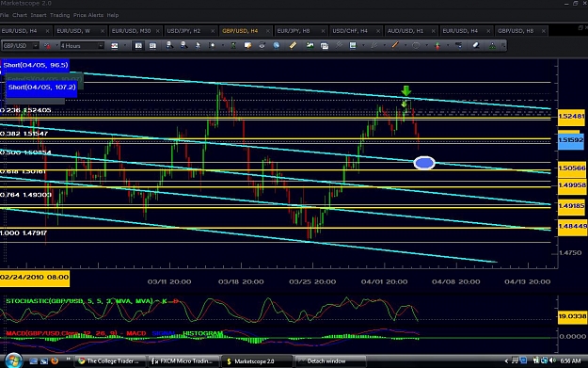
Task: Select the yellow ruler measure tool
Action: pos(293,45)
